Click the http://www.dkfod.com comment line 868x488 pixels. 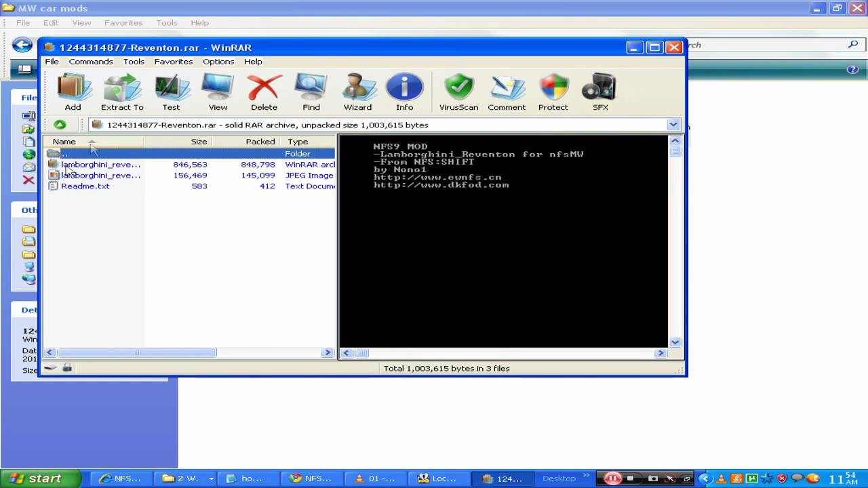441,184
